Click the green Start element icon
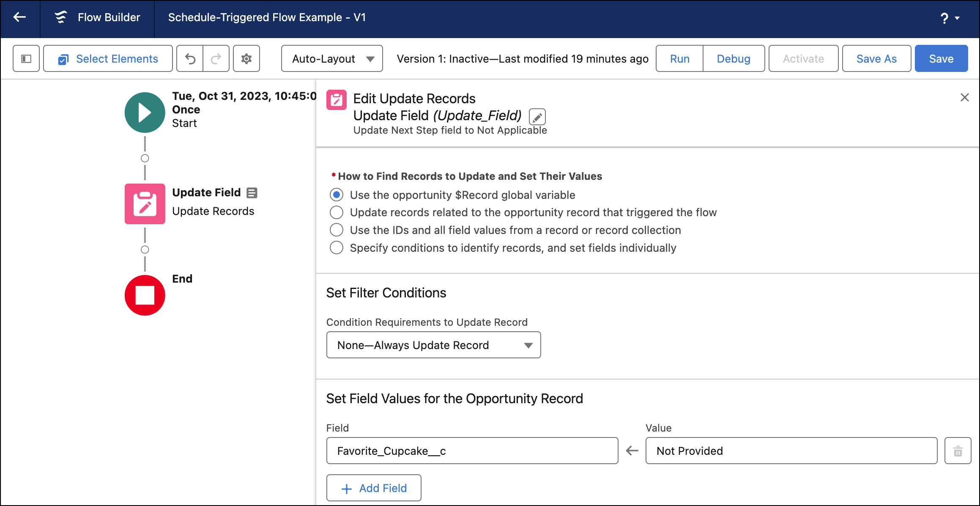Viewport: 980px width, 506px height. (x=145, y=113)
